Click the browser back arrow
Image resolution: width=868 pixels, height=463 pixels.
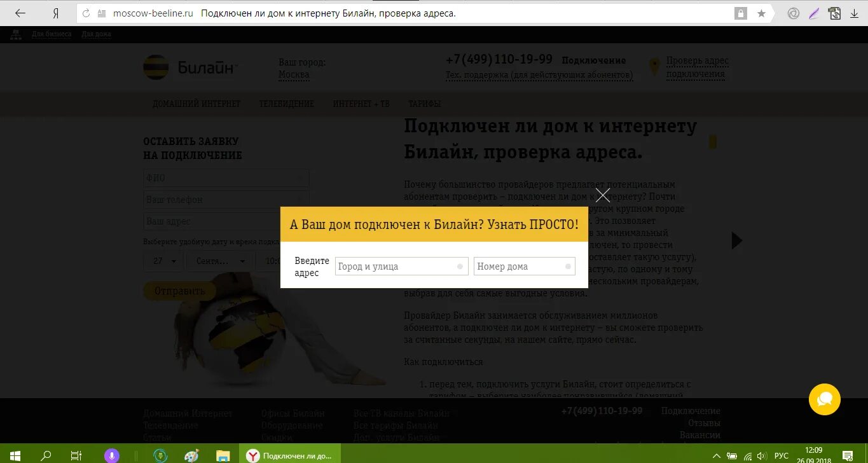click(x=20, y=13)
